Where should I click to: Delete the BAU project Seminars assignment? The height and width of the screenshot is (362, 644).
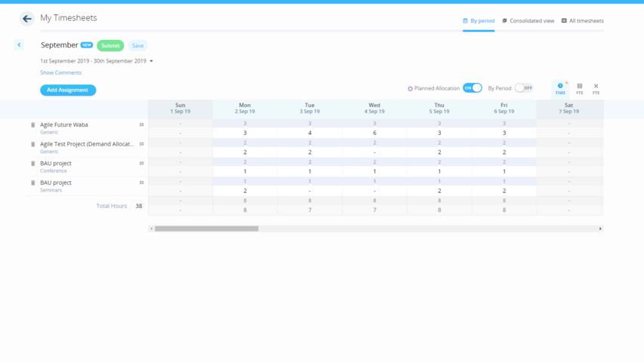click(32, 183)
